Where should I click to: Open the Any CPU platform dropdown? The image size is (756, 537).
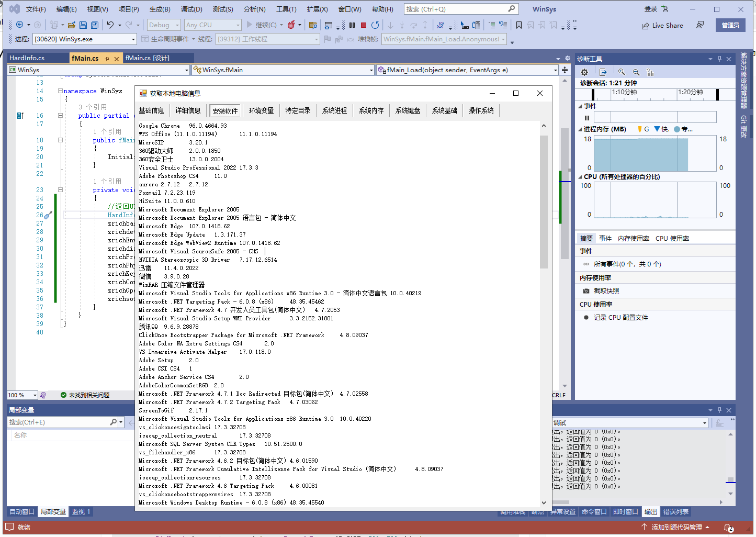pyautogui.click(x=213, y=25)
